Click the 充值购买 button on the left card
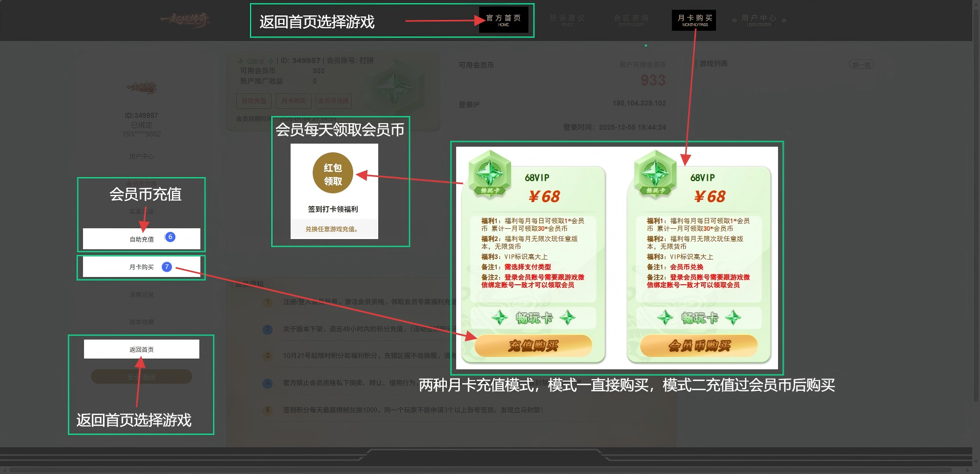The width and height of the screenshot is (980, 474). pyautogui.click(x=533, y=346)
